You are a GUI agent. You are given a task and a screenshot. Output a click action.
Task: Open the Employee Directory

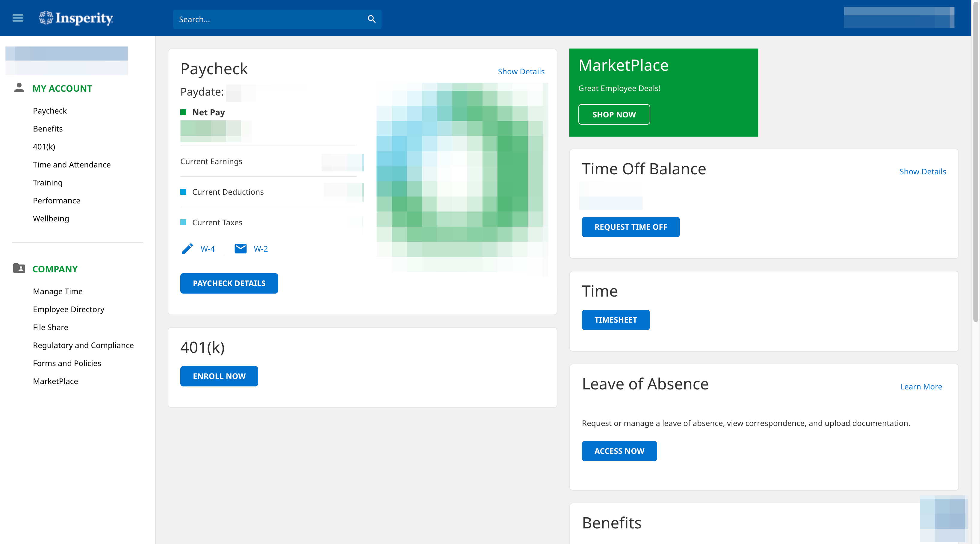coord(69,309)
